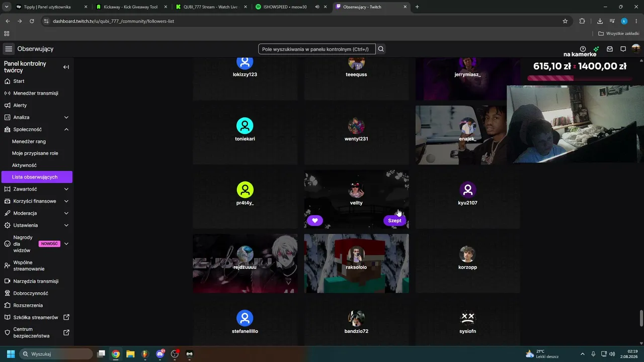Expand the Analiza sidebar section
644x362 pixels.
(66, 117)
